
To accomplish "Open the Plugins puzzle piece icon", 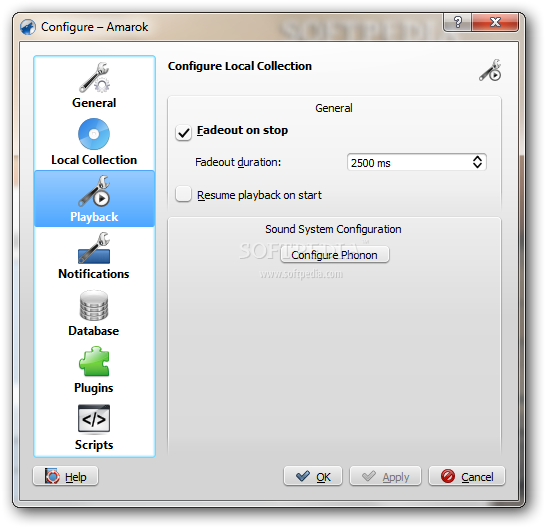I will pos(94,361).
